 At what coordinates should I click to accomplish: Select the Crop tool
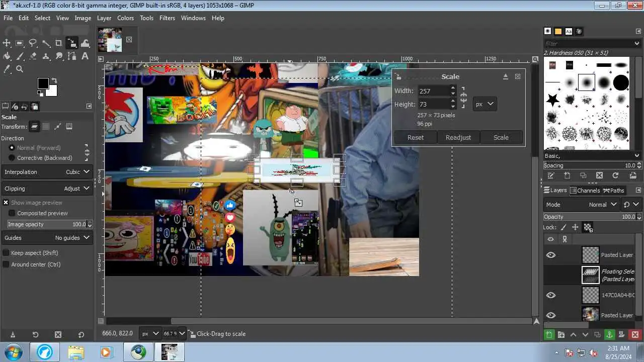(x=59, y=43)
